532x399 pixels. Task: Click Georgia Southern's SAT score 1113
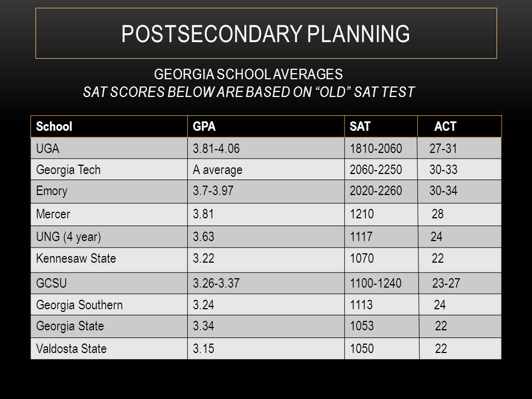tap(381, 305)
